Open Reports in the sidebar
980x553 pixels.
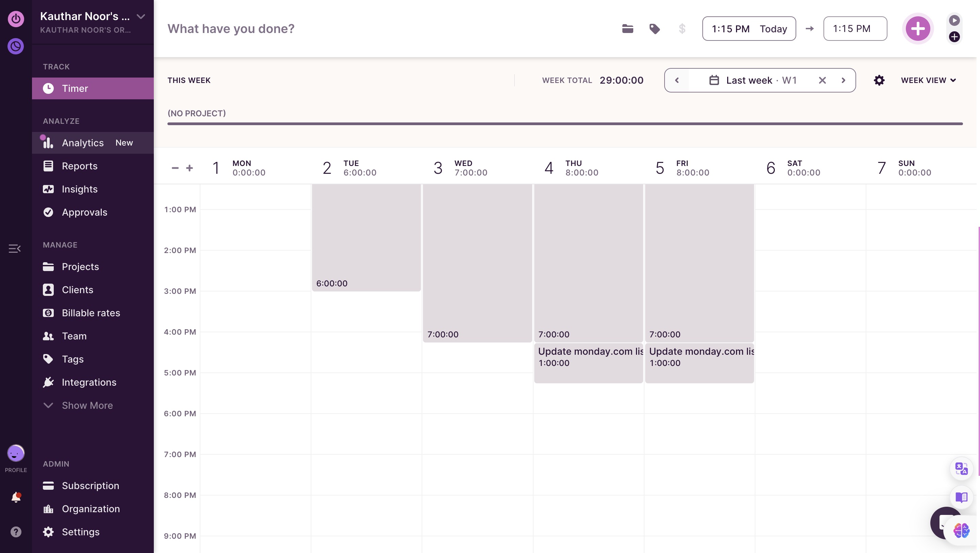click(x=80, y=166)
